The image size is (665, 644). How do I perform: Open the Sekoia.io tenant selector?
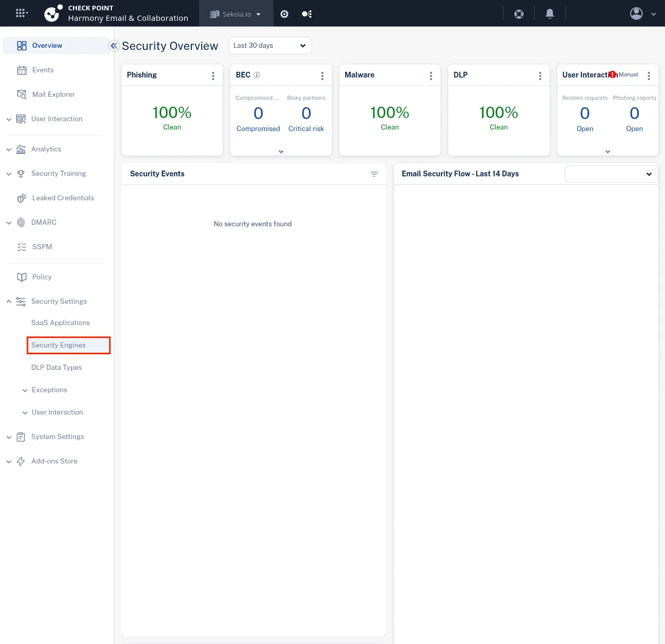coord(236,14)
